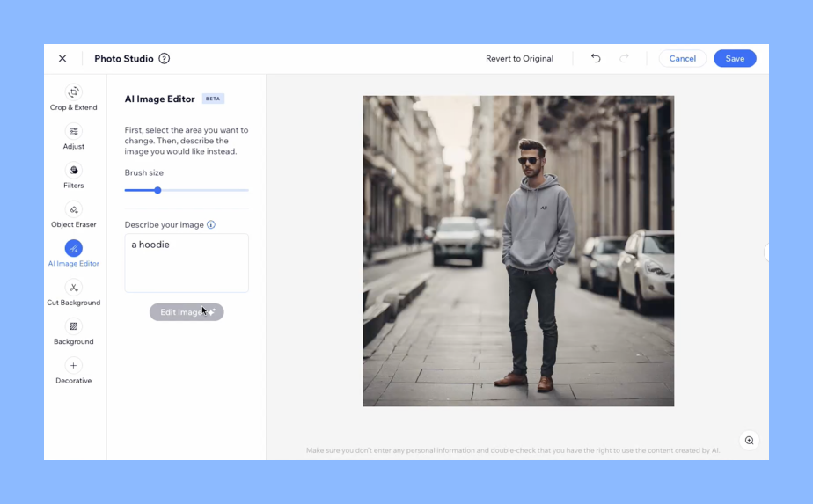The height and width of the screenshot is (504, 813).
Task: Click the AI Image Editor heading
Action: coord(160,99)
